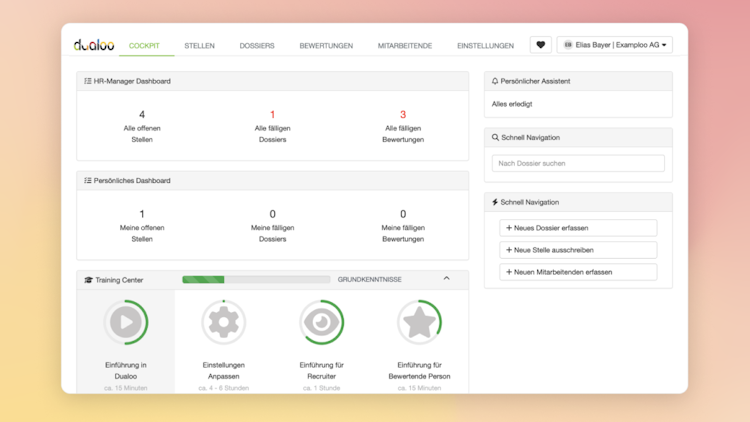This screenshot has height=422, width=750.
Task: Focus the Nach Dossier suchen field
Action: pos(578,163)
